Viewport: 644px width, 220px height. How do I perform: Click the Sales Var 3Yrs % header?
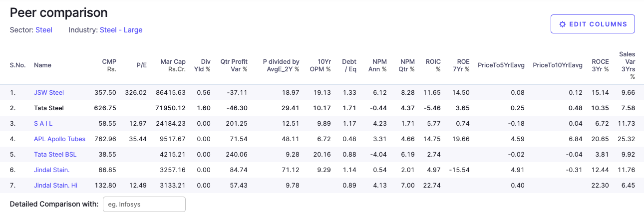[627, 65]
